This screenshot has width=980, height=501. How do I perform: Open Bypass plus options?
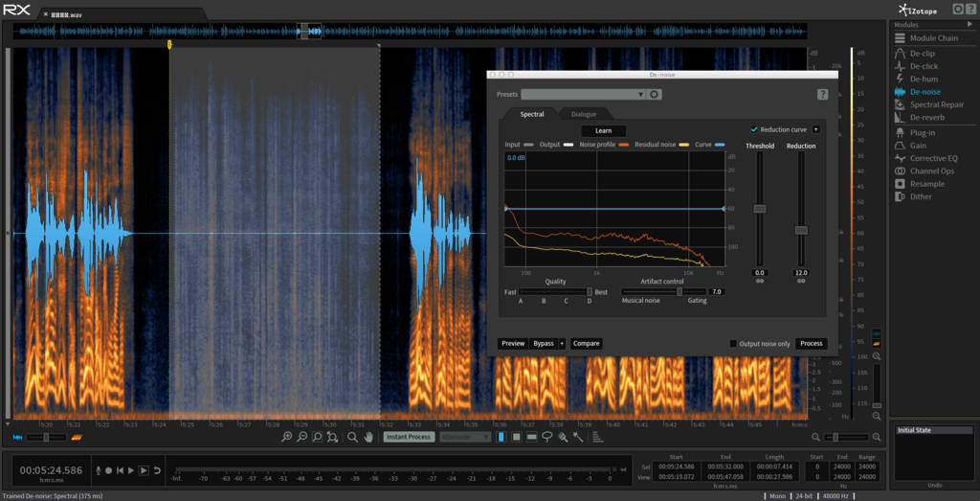[561, 343]
